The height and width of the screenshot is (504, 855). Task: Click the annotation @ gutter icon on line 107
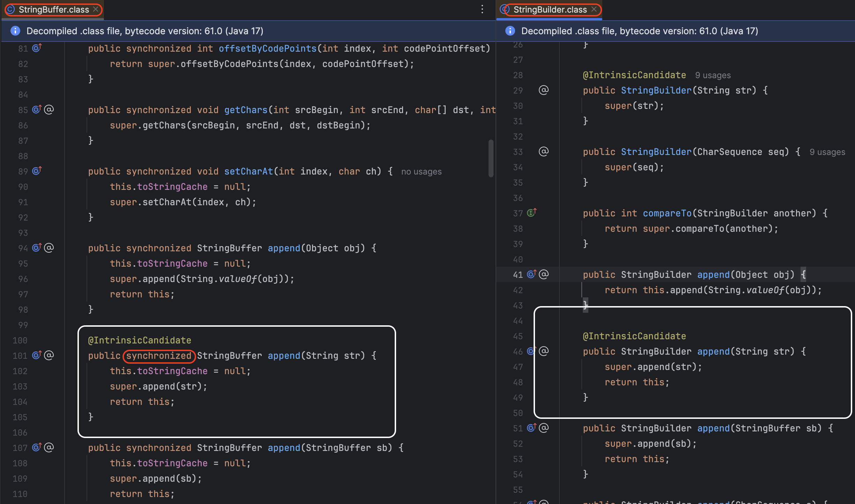[49, 447]
